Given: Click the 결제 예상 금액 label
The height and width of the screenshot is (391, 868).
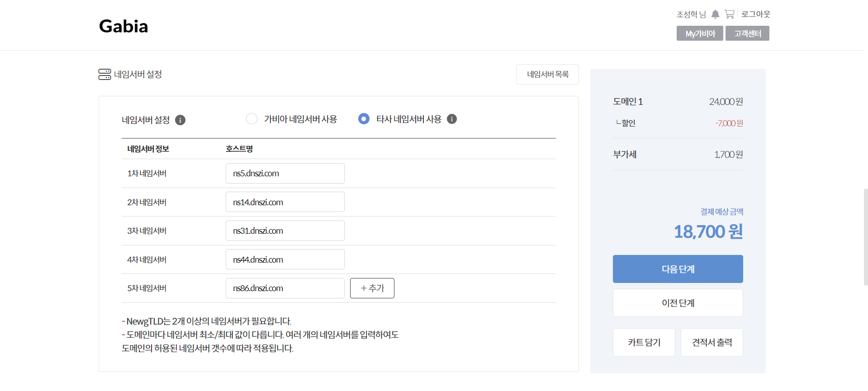Looking at the screenshot, I should tap(722, 212).
